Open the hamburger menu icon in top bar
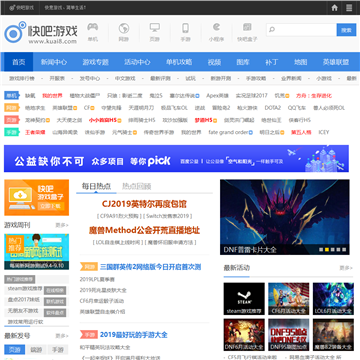This screenshot has width=360, height=360. (349, 8)
